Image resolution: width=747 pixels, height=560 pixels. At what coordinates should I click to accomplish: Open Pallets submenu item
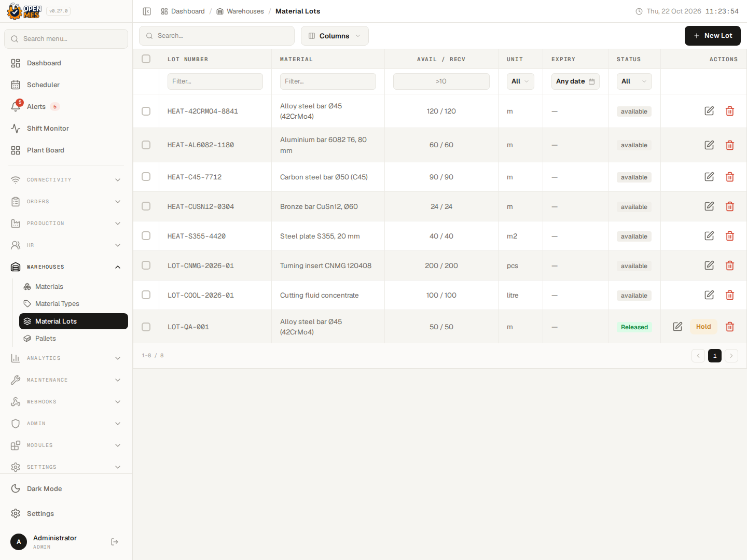coord(73,339)
